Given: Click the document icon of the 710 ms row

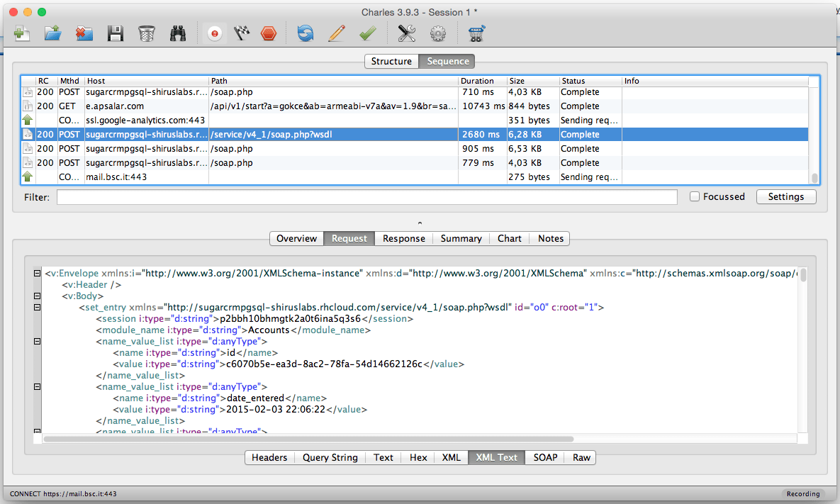Looking at the screenshot, I should (x=28, y=92).
